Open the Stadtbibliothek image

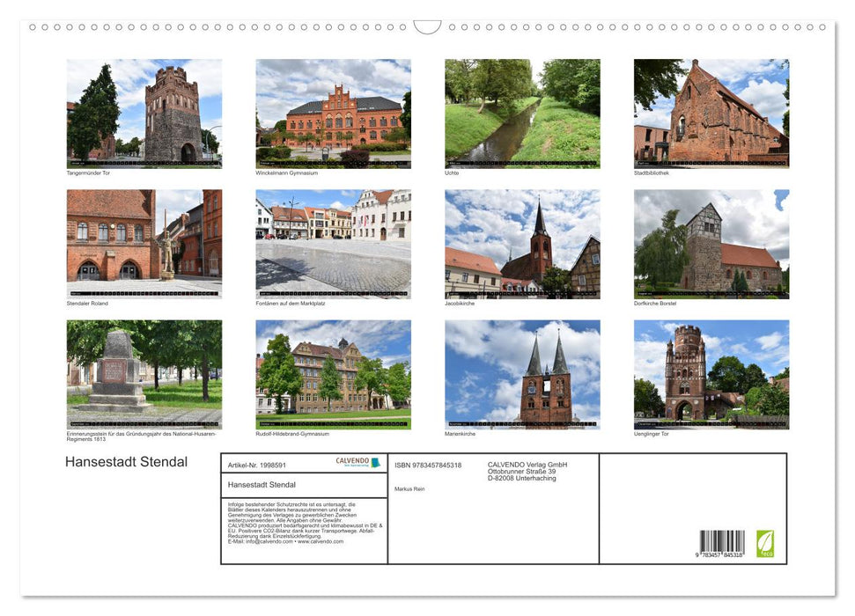(x=711, y=110)
